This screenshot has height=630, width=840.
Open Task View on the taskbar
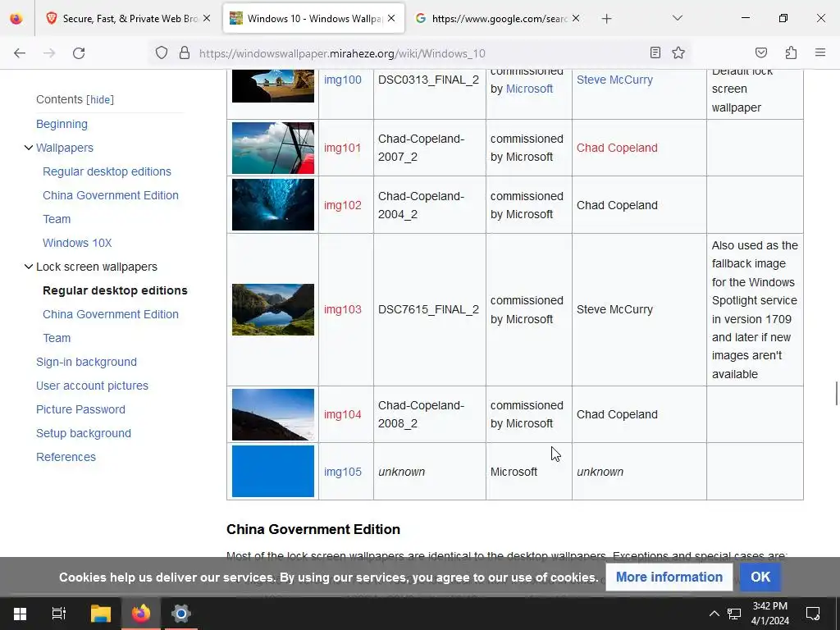[x=59, y=614]
